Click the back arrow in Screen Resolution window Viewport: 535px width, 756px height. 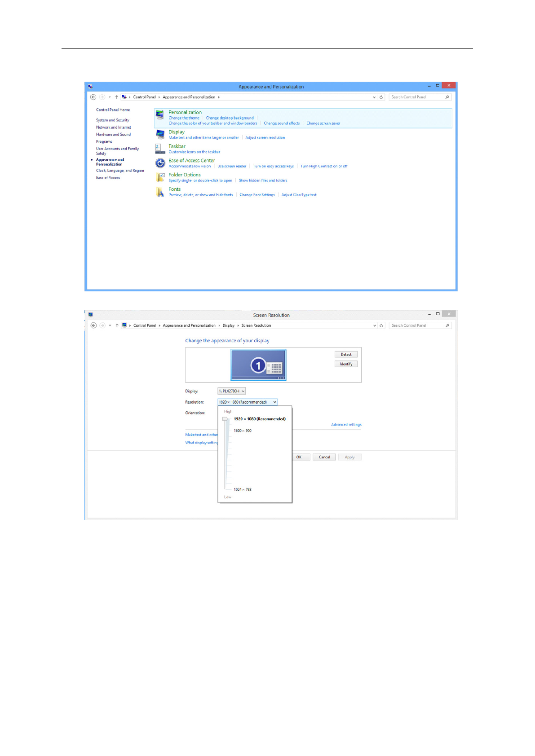pos(93,325)
